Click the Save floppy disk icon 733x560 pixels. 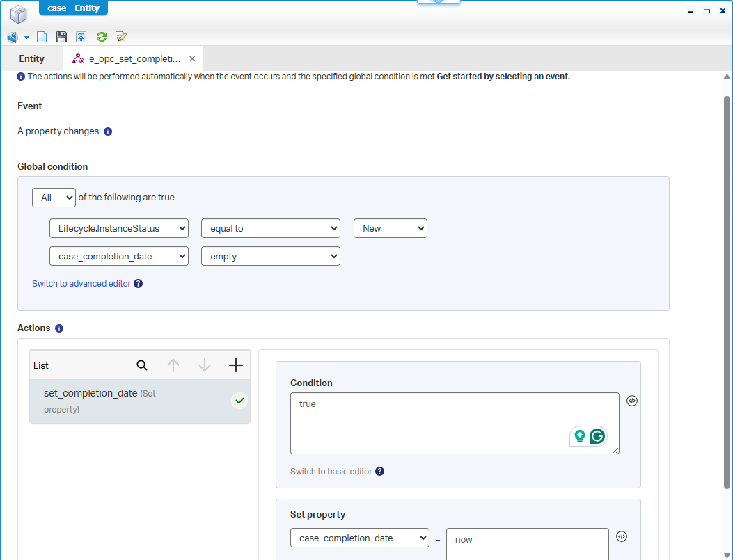pos(61,37)
